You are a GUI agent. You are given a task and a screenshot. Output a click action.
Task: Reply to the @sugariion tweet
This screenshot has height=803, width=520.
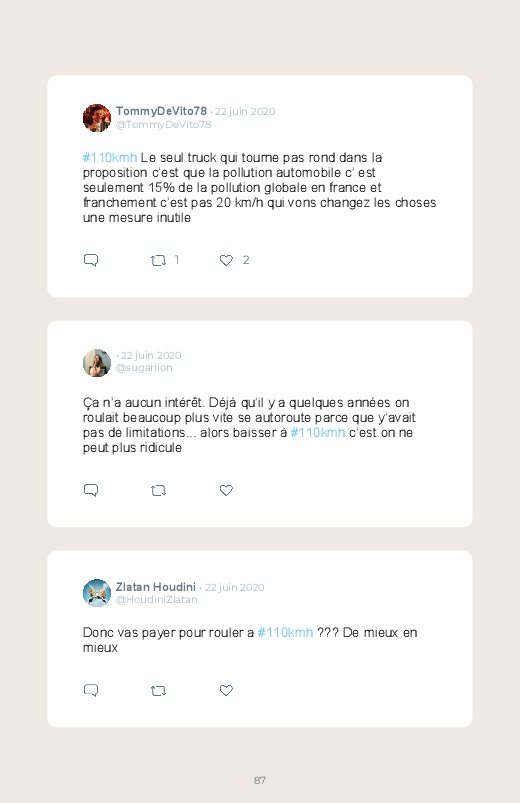[x=91, y=490]
